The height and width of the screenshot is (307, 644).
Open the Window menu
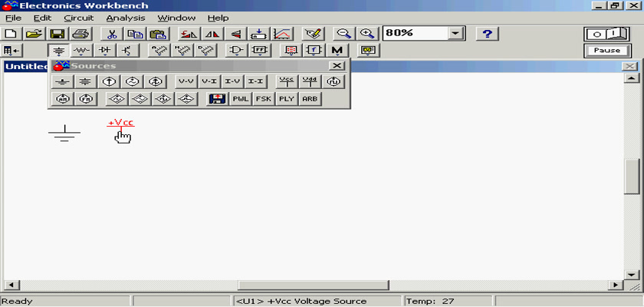[x=176, y=18]
